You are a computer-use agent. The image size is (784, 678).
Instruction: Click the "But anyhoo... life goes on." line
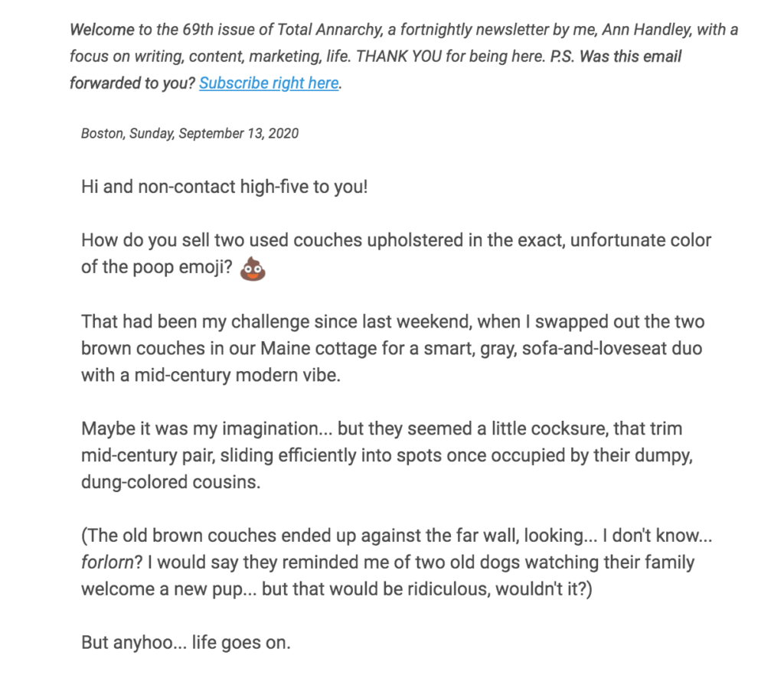(186, 642)
